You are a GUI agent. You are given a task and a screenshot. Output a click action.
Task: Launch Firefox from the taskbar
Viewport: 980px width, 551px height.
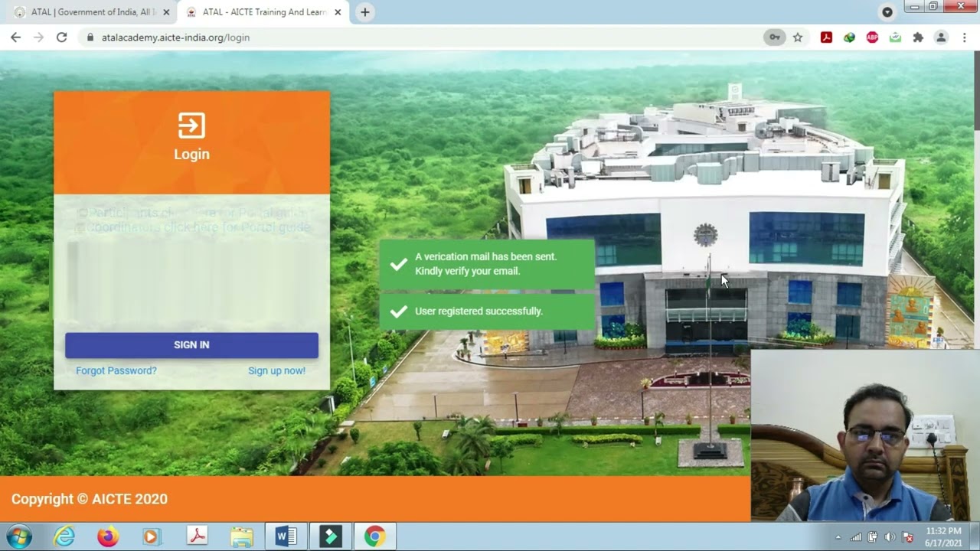tap(108, 536)
